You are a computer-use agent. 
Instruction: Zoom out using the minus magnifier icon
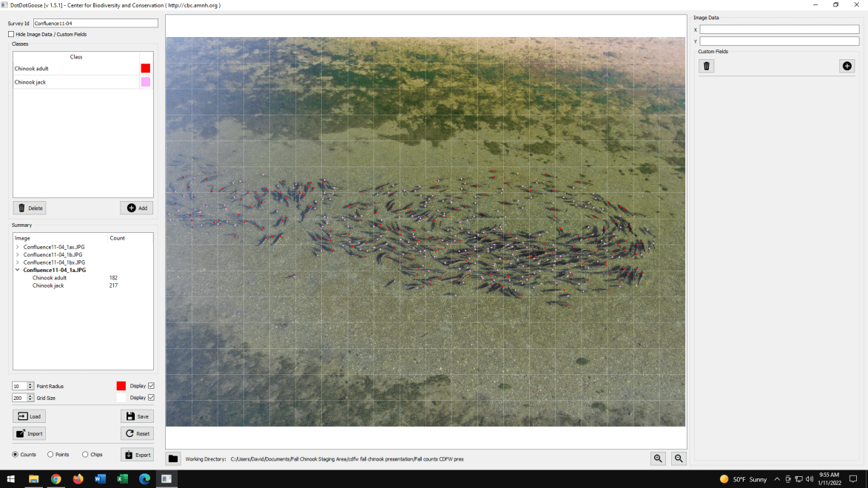[x=678, y=458]
